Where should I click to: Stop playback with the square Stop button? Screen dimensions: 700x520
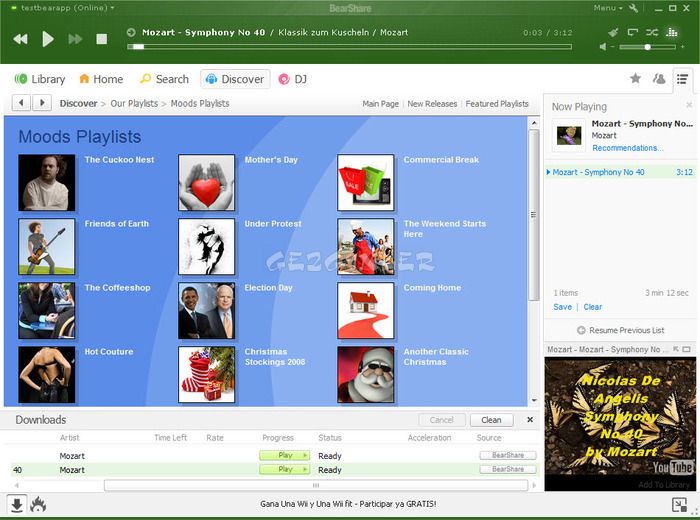pyautogui.click(x=102, y=39)
